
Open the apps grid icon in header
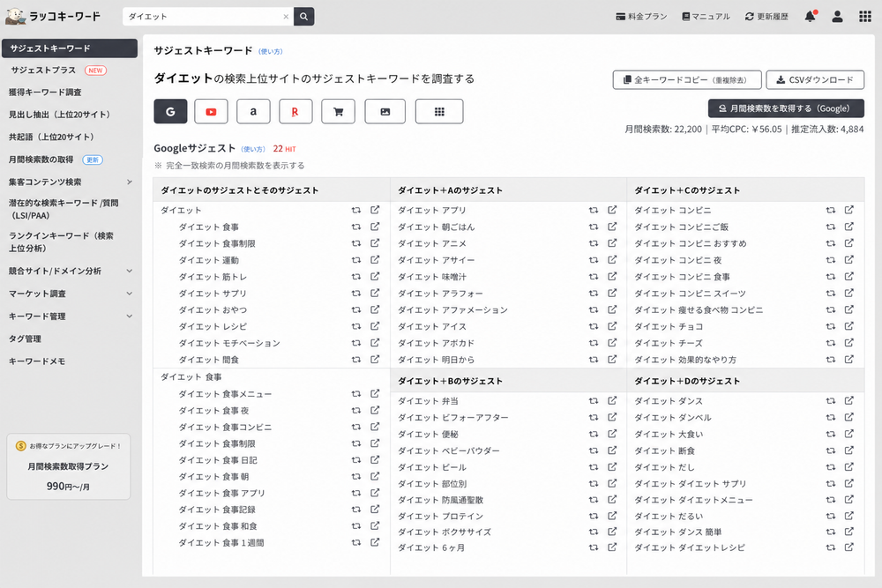[865, 16]
